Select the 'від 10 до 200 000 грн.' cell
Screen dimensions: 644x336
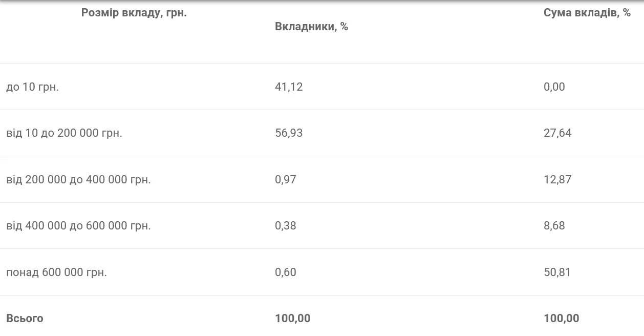pyautogui.click(x=65, y=133)
